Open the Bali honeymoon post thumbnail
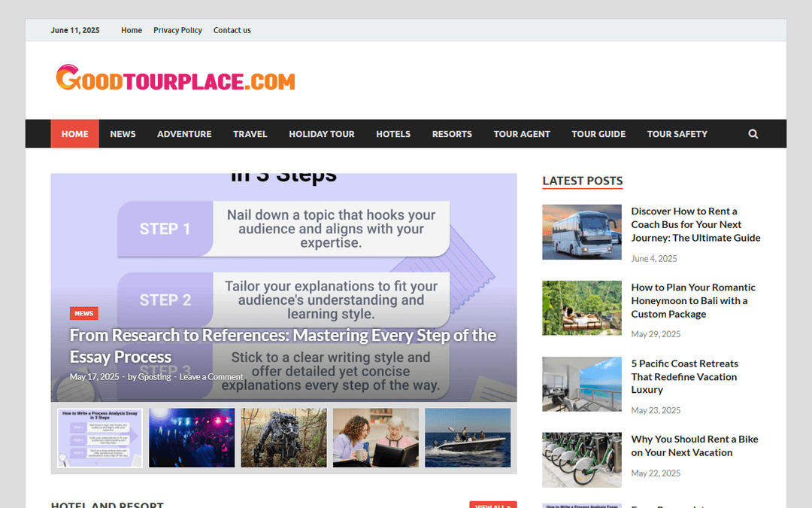 (x=582, y=308)
